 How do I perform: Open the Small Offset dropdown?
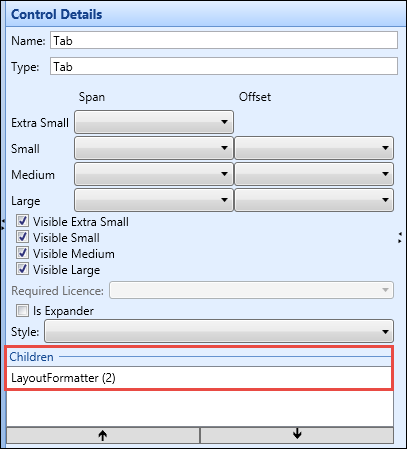point(314,148)
